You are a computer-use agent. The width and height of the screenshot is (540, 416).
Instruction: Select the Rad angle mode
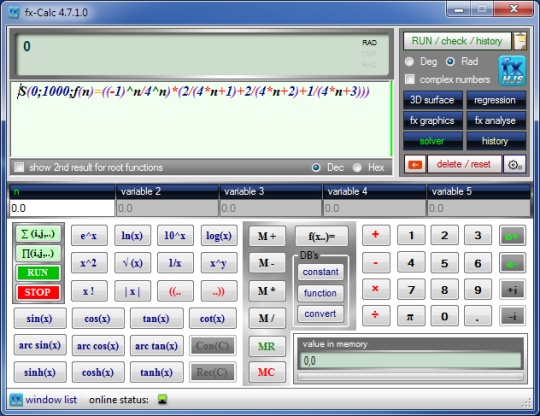click(x=450, y=62)
